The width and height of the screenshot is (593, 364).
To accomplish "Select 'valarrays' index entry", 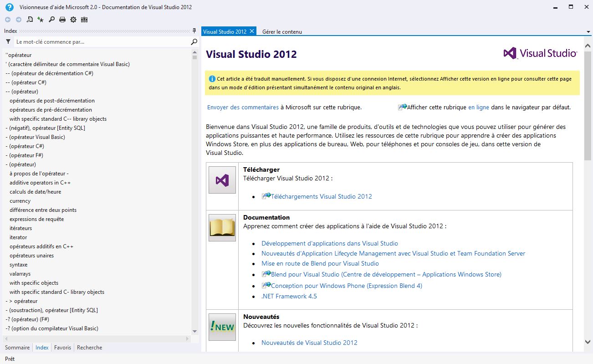I will (x=20, y=274).
